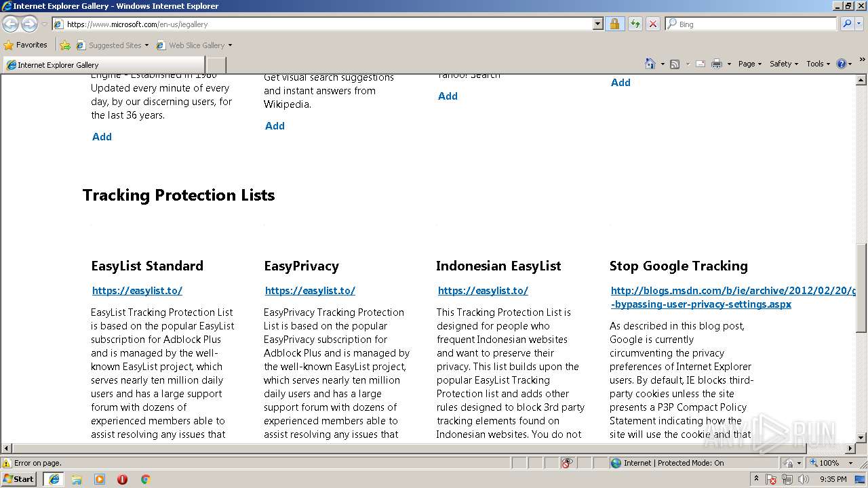
Task: Start a search with the magnifier icon
Action: point(847,24)
